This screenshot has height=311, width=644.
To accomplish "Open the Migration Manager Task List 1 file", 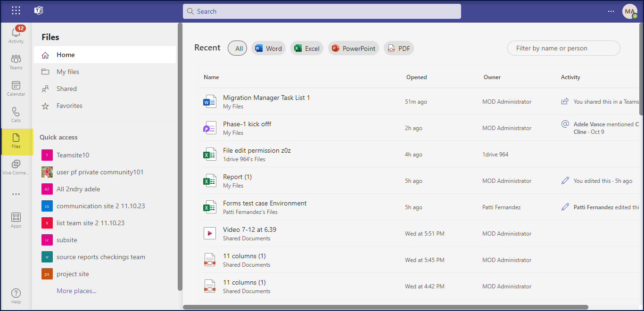I will click(266, 98).
